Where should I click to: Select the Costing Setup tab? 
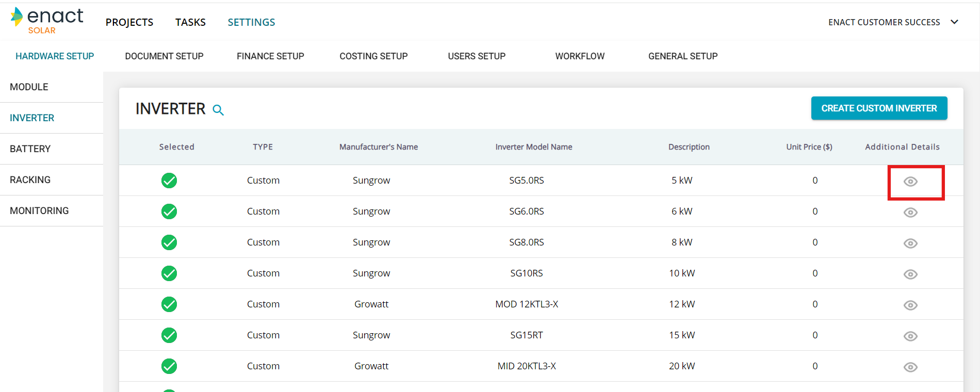tap(373, 56)
